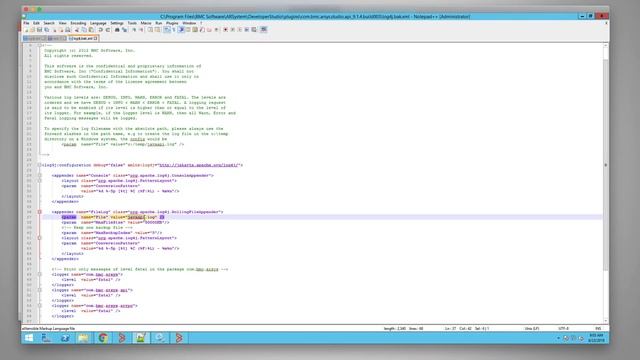Image resolution: width=640 pixels, height=360 pixels.
Task: Click the vertical scrollbar up arrow
Action: pyautogui.click(x=606, y=45)
